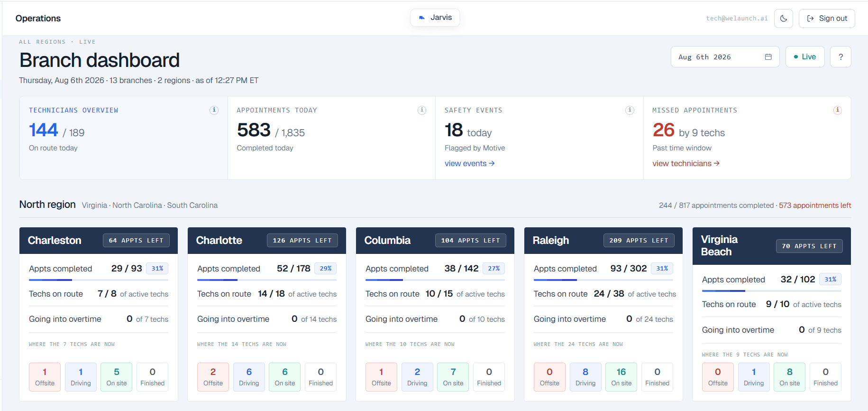The height and width of the screenshot is (411, 868).
Task: Click the Aug 6th 2026 date field
Action: [x=725, y=57]
